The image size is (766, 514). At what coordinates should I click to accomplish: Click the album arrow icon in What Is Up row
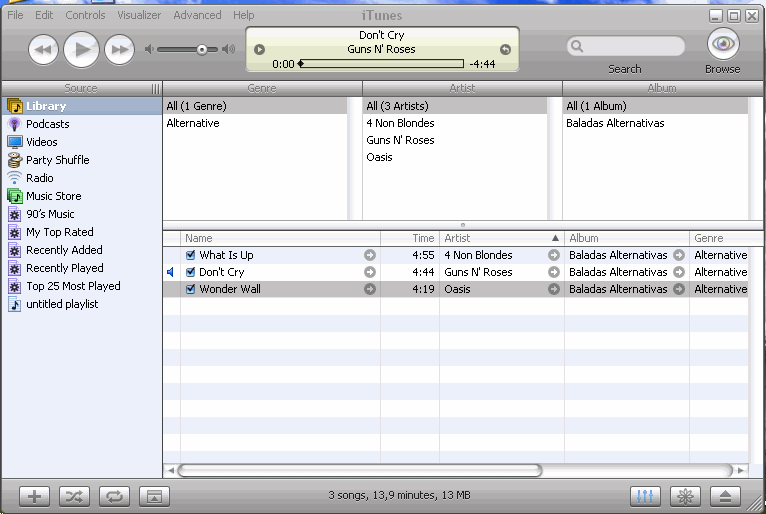679,255
